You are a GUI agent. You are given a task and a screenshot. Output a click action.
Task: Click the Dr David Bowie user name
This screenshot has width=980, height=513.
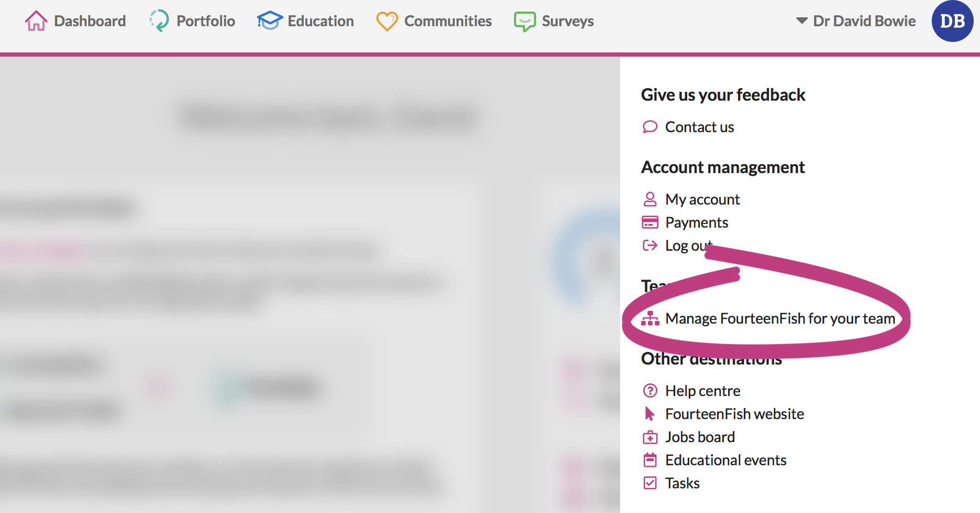tap(864, 21)
